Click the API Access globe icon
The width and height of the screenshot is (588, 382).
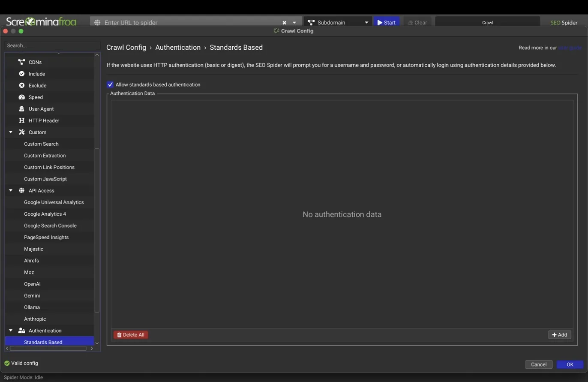click(21, 190)
